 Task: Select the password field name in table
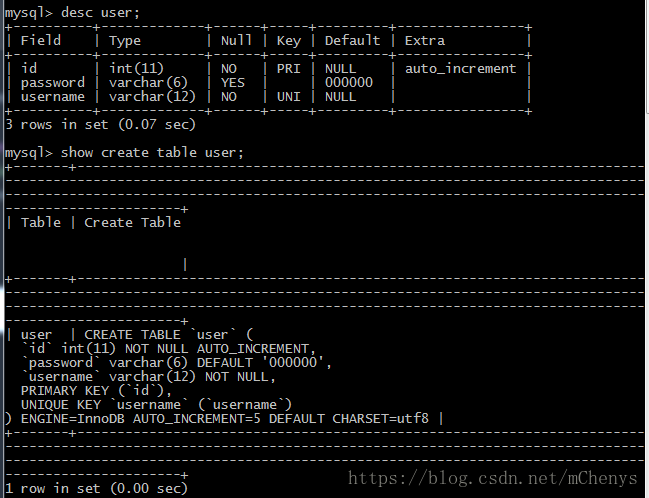[x=53, y=83]
